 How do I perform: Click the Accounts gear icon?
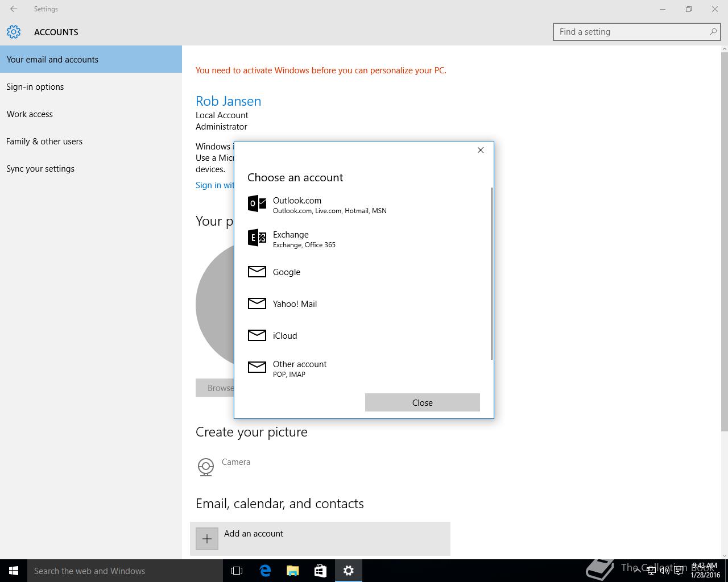[x=14, y=32]
